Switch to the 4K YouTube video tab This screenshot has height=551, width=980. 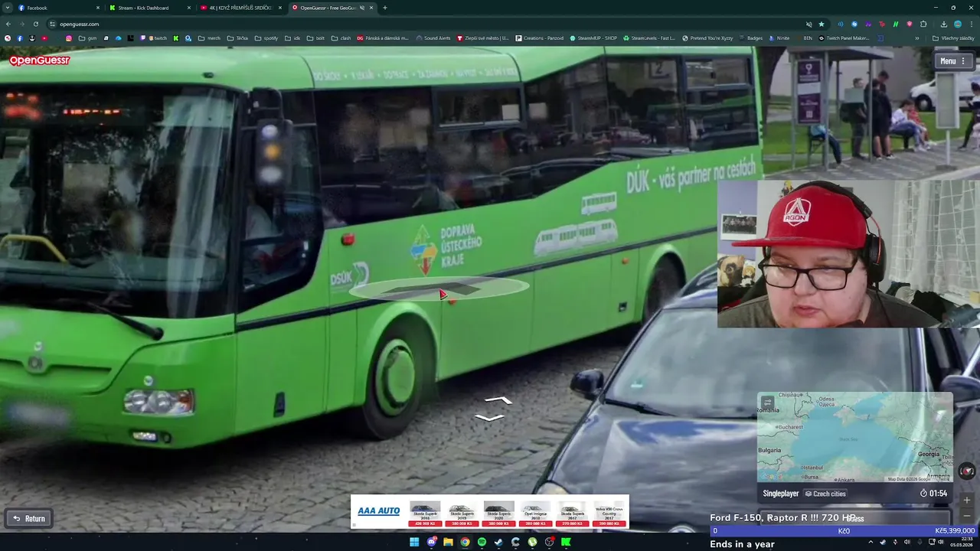point(240,8)
